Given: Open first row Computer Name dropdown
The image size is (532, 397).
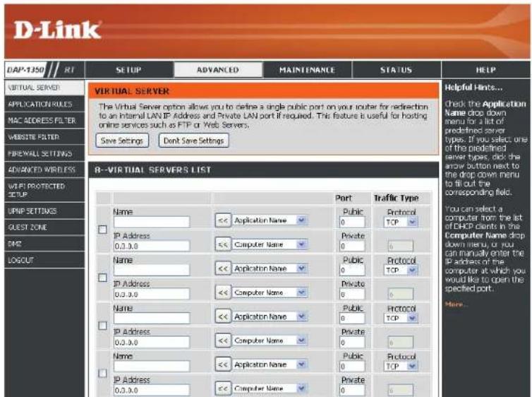Looking at the screenshot, I should click(270, 244).
